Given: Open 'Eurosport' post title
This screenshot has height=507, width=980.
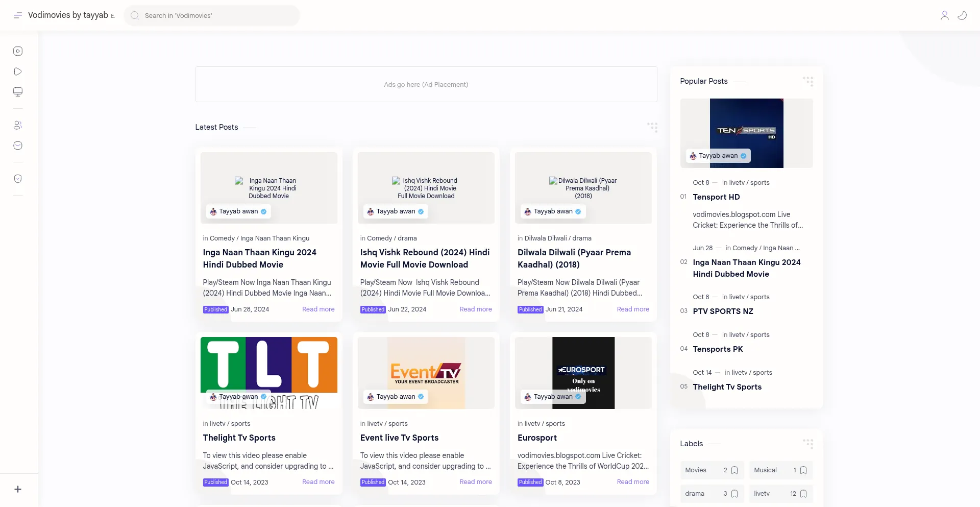Looking at the screenshot, I should pyautogui.click(x=537, y=438).
